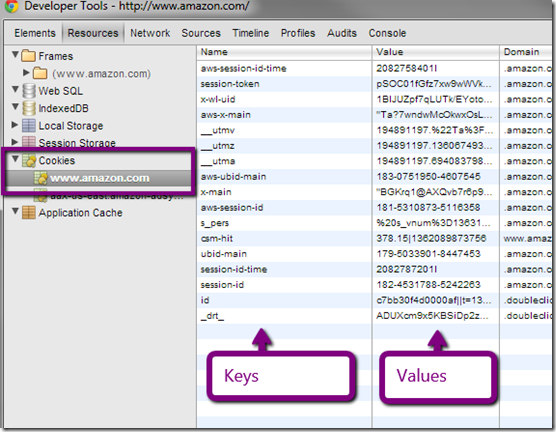Click the IndexedDB database icon
Image resolution: width=556 pixels, height=432 pixels.
pyautogui.click(x=29, y=108)
